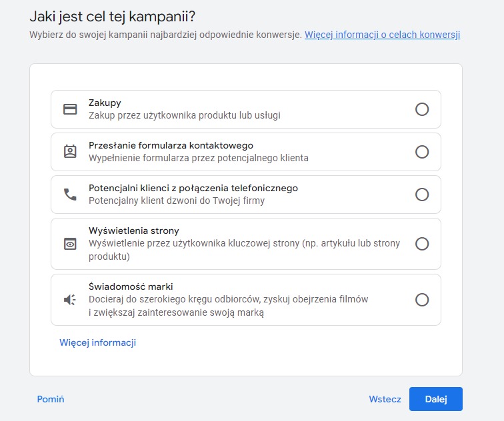Select Przesłanie formularza kontaktowego radio button
The height and width of the screenshot is (421, 504).
coord(422,152)
